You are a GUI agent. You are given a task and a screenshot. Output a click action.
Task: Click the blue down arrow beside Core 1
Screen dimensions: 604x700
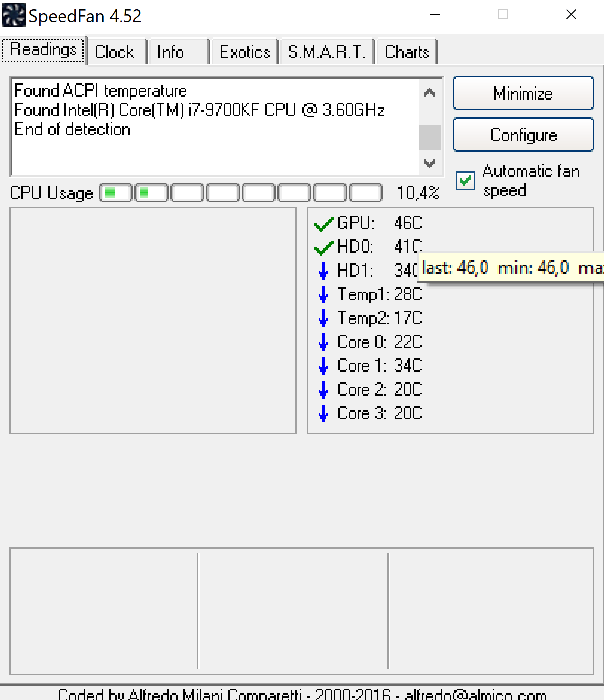click(x=323, y=366)
